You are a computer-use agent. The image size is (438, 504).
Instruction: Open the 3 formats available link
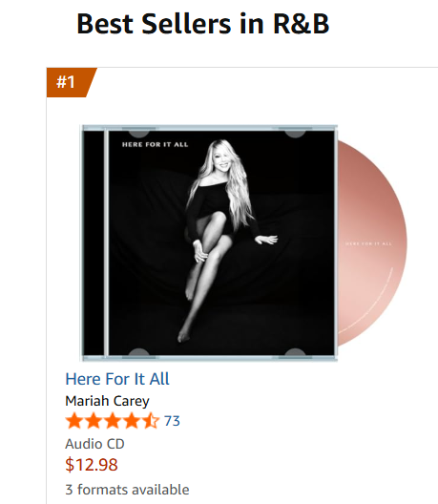coord(127,490)
